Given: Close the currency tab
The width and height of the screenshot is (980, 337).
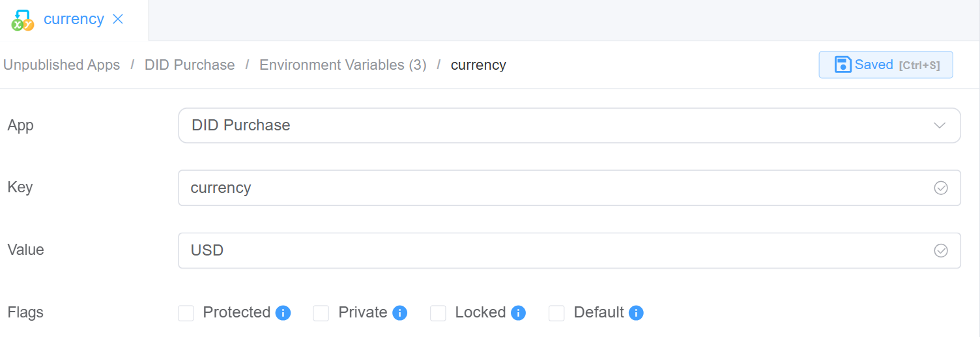Looking at the screenshot, I should (x=118, y=19).
